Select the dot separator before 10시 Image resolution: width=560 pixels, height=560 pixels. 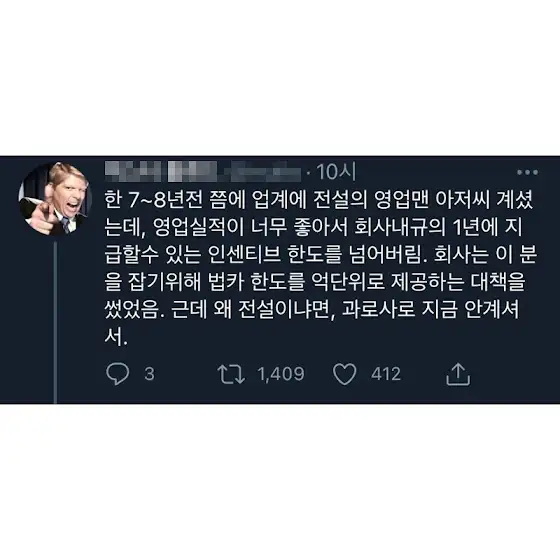coord(309,173)
